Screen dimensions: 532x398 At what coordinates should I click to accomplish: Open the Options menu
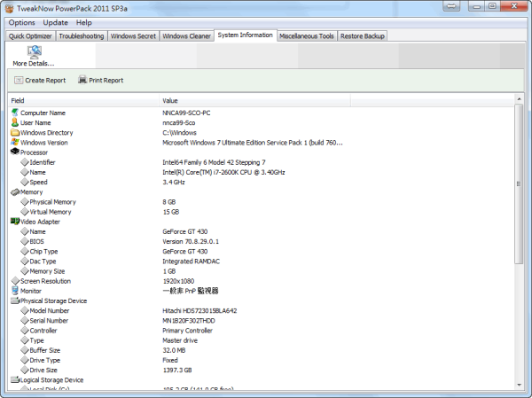coord(21,23)
